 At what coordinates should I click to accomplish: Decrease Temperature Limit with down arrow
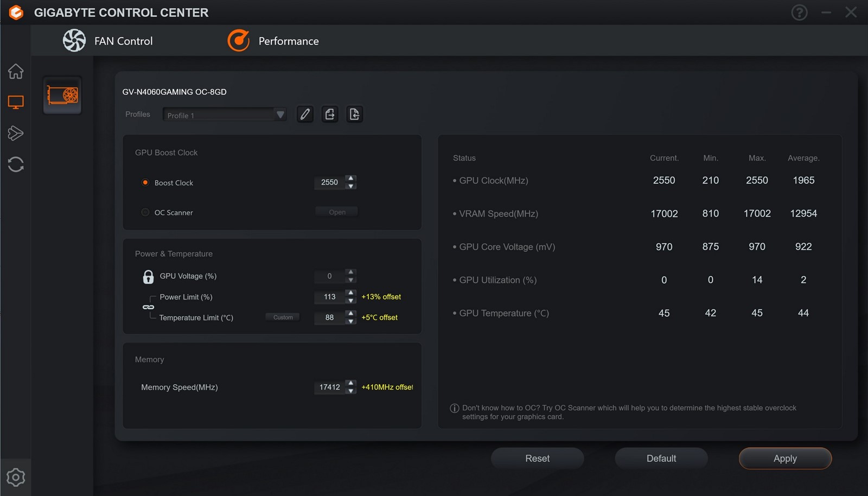(x=351, y=321)
